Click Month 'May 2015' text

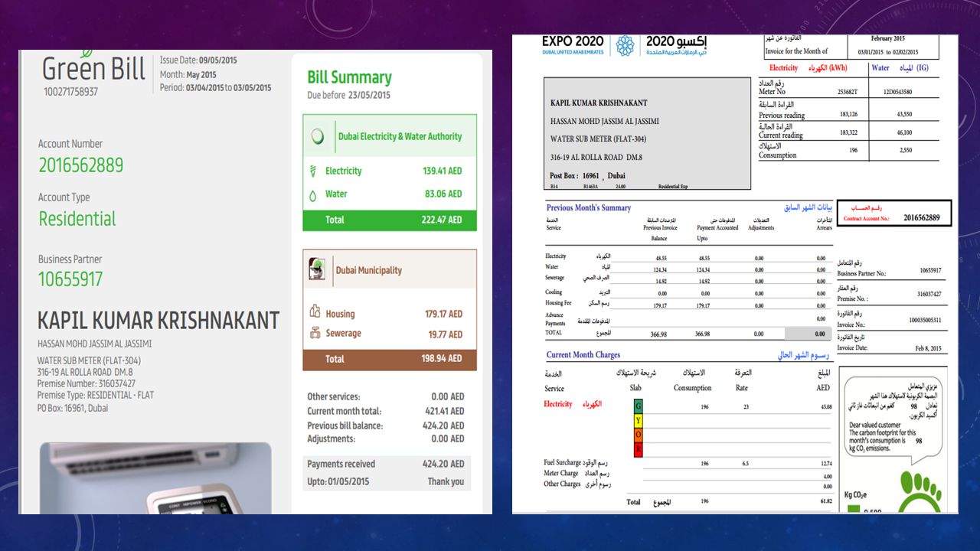(x=188, y=75)
